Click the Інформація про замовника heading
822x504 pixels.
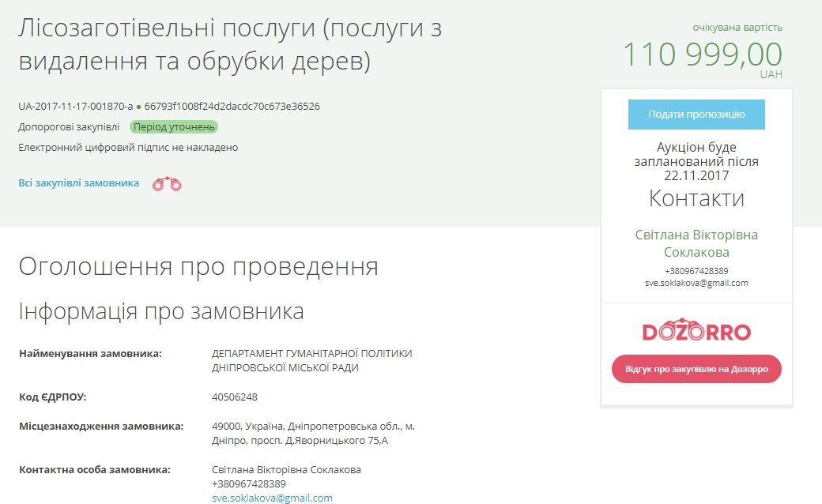tap(161, 311)
